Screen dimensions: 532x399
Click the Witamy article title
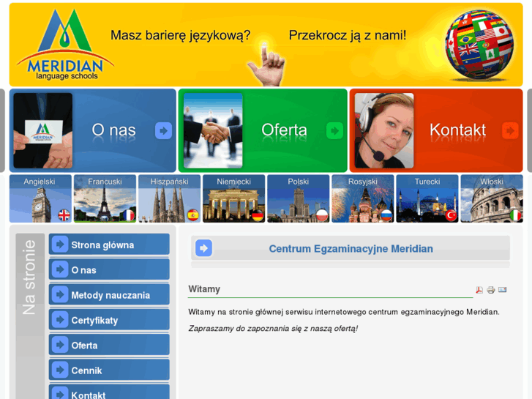point(204,289)
